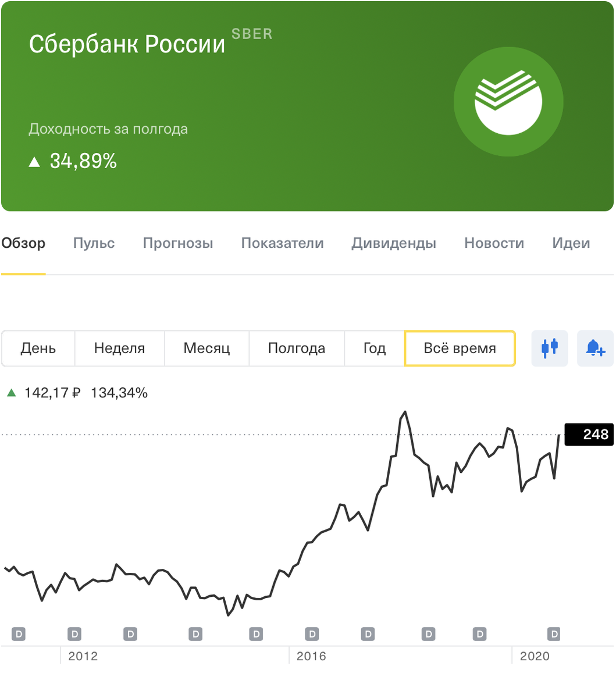Image resolution: width=616 pixels, height=698 pixels.
Task: Open the Новости tab
Action: coord(494,243)
